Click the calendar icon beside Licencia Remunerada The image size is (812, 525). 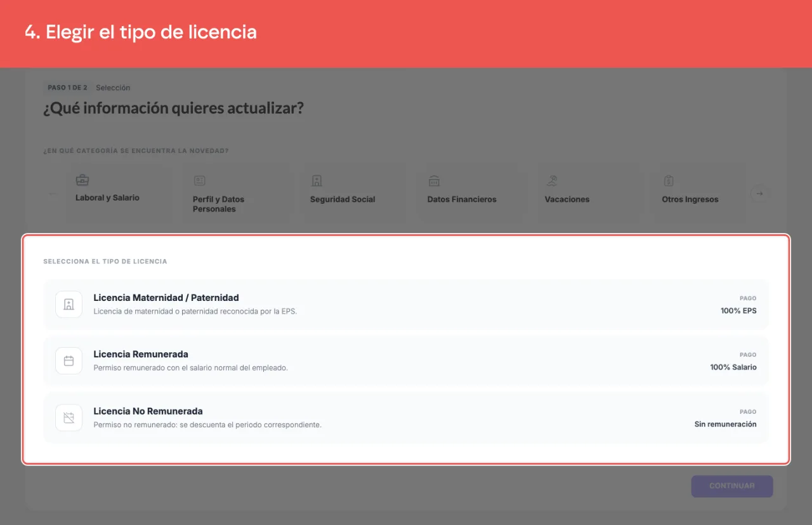coord(69,361)
